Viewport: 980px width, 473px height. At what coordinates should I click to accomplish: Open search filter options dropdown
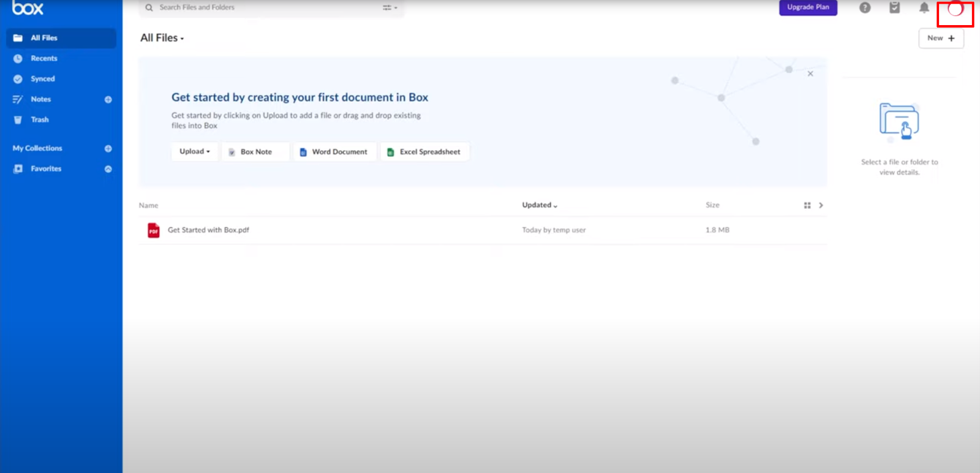[x=390, y=7]
